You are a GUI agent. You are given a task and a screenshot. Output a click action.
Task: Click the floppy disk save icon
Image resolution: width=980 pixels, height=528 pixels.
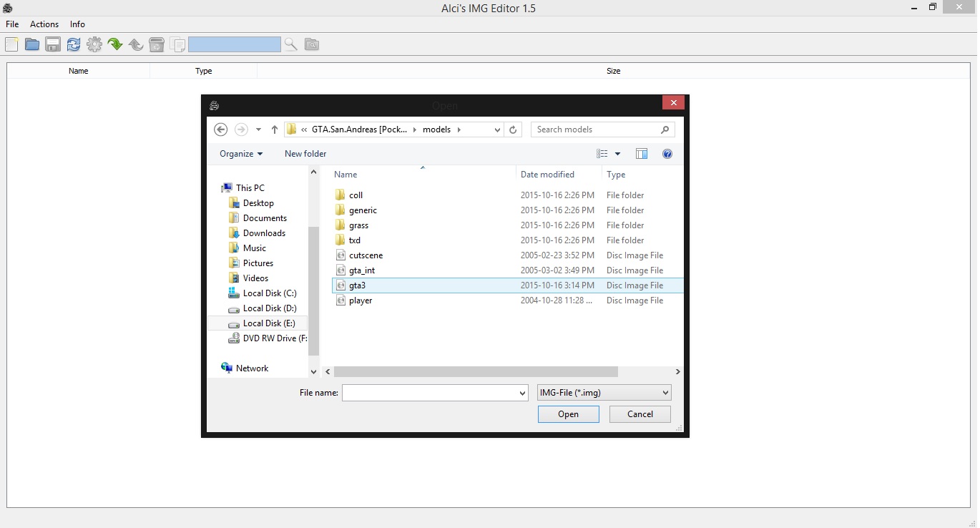click(x=53, y=44)
